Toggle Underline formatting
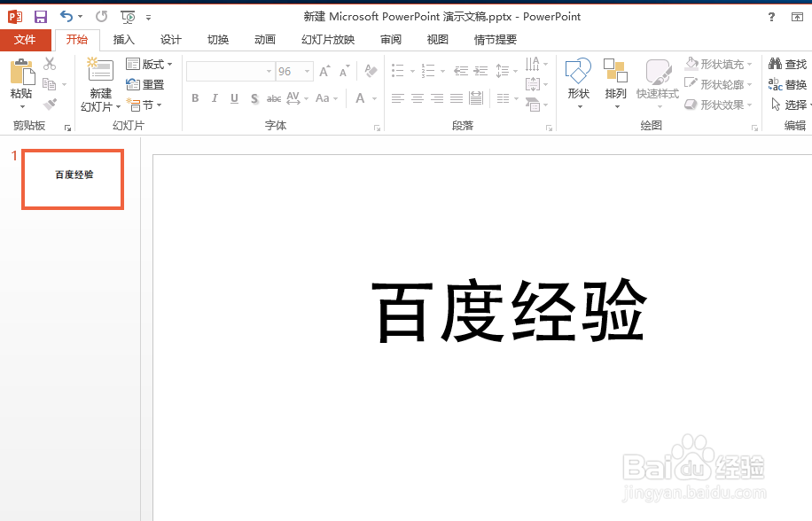This screenshot has height=521, width=812. pyautogui.click(x=235, y=98)
